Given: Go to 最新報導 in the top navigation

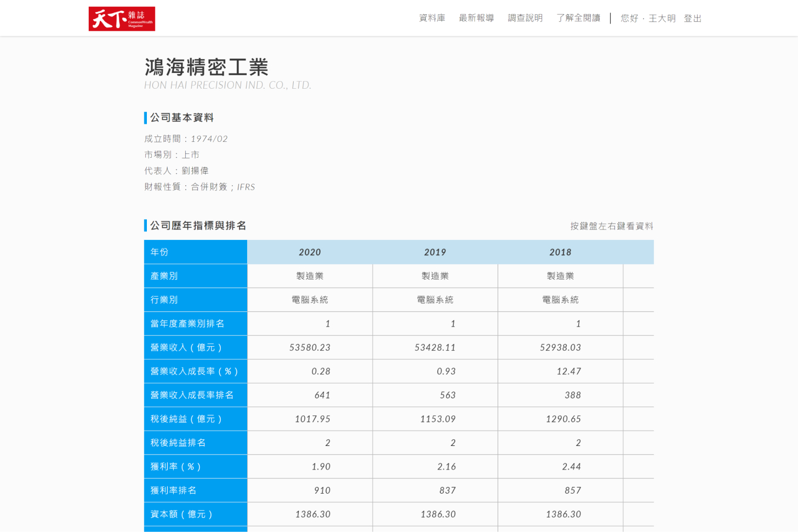Looking at the screenshot, I should (x=476, y=18).
